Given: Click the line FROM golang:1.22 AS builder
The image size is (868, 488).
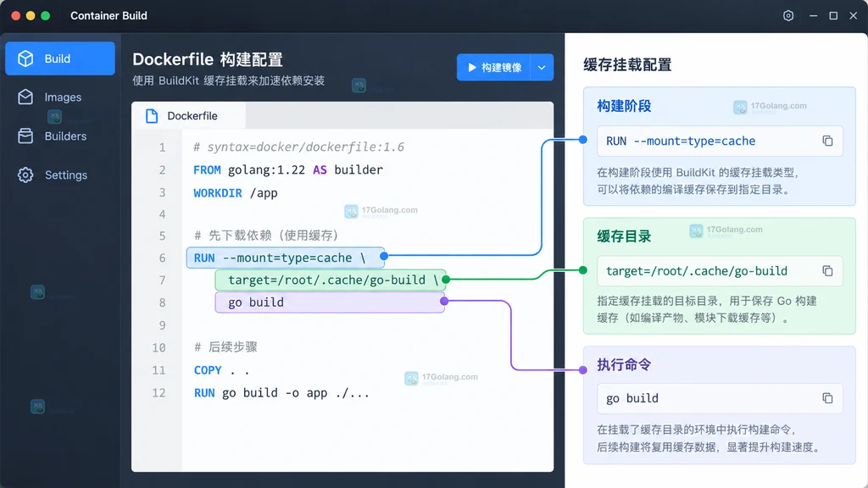Looking at the screenshot, I should (x=288, y=169).
